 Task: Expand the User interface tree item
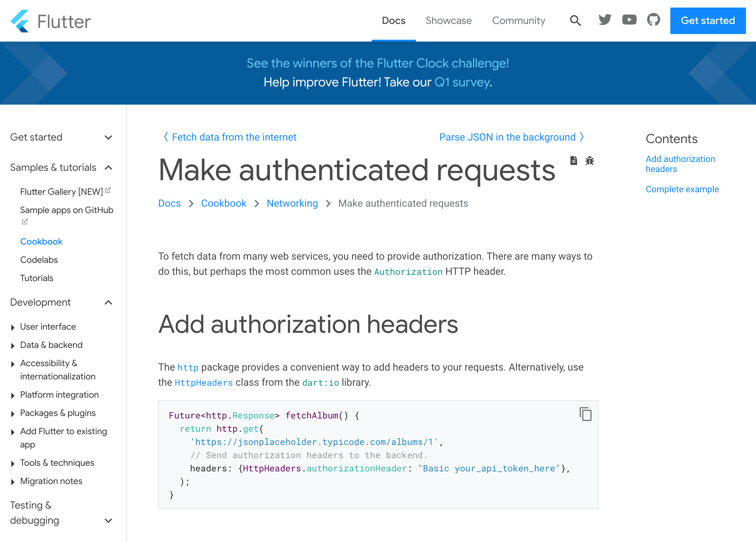(x=13, y=327)
